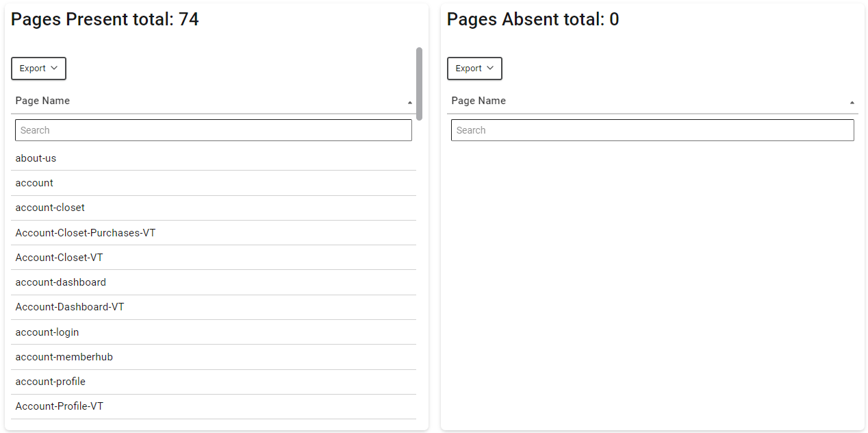Select the Account-Closet-VT row

[214, 258]
